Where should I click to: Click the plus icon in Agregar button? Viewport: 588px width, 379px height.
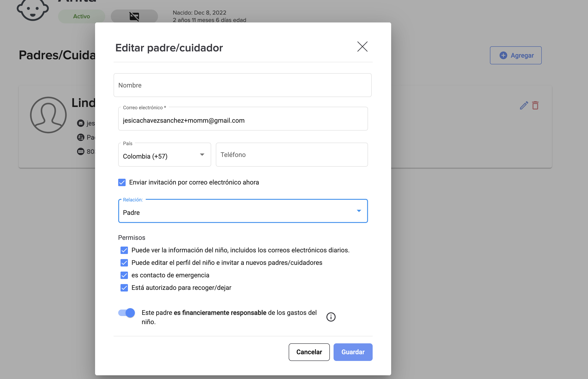click(x=503, y=55)
